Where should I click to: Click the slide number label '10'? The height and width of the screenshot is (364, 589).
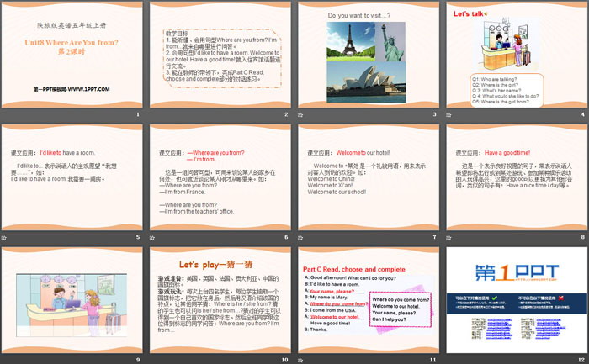284,360
